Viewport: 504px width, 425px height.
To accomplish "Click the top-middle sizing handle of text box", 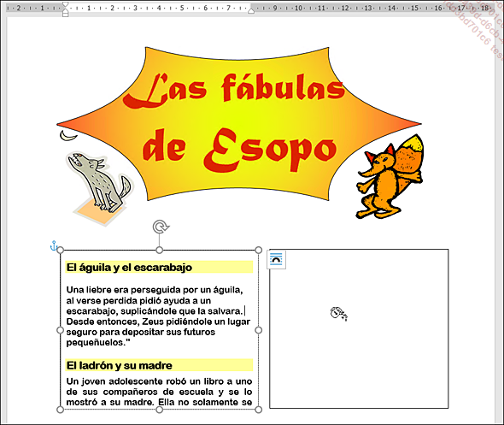I will (159, 250).
